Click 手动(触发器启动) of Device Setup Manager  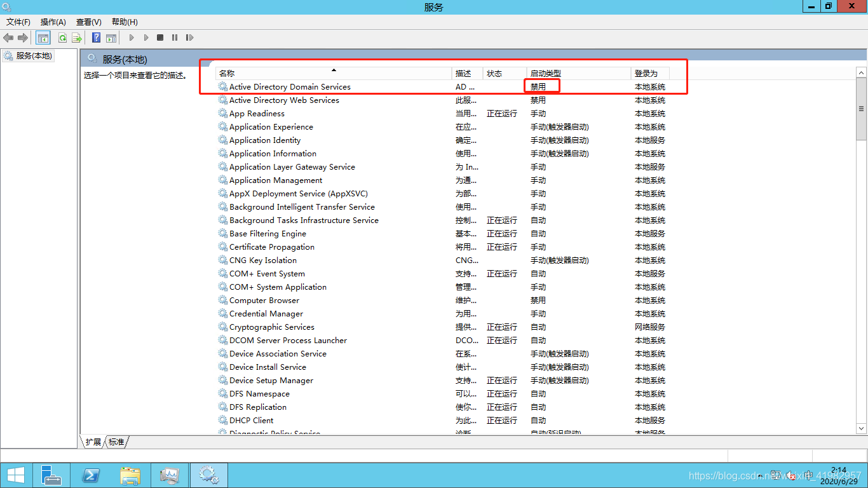click(560, 381)
